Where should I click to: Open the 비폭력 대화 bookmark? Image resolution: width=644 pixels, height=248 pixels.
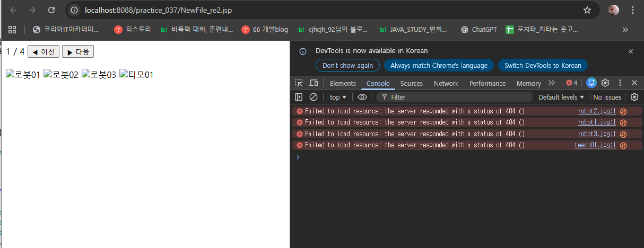[x=197, y=30]
